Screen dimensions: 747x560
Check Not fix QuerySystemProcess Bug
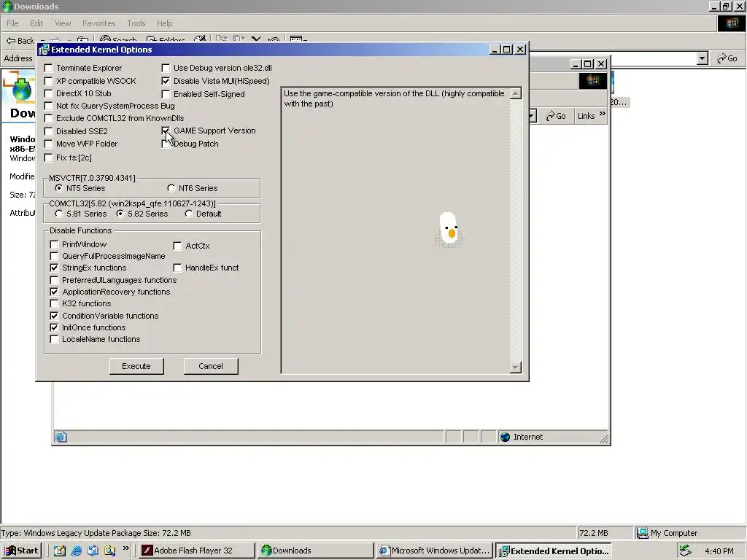coord(49,106)
